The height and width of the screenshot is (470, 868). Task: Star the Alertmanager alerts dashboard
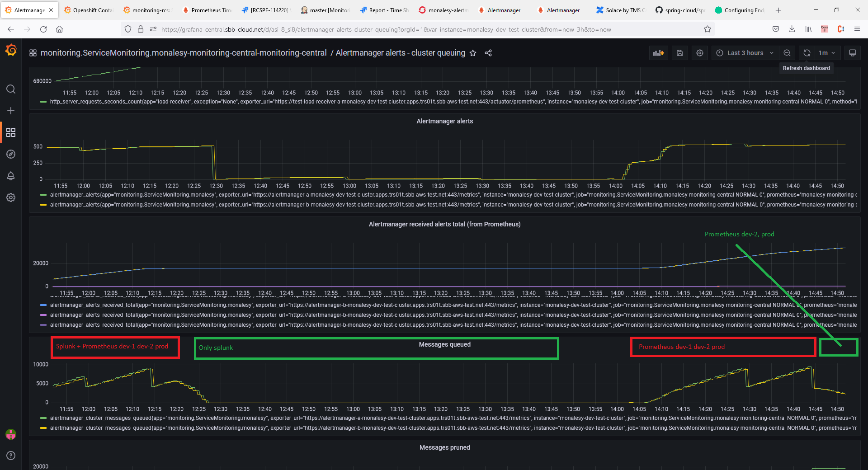pos(473,53)
